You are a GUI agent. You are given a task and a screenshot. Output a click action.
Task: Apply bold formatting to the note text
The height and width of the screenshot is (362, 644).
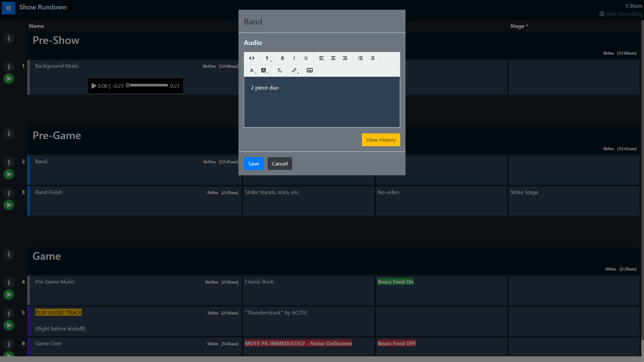click(282, 58)
